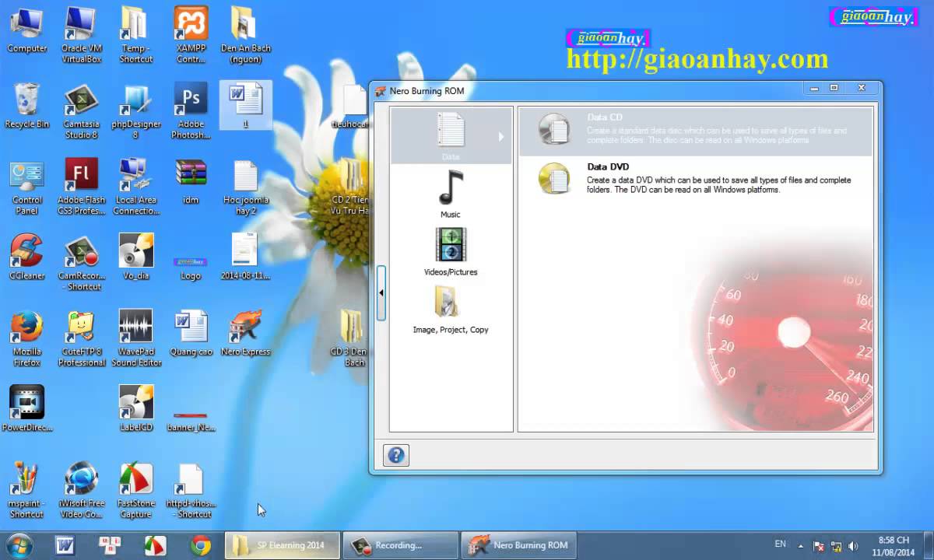
Task: Open Word from the taskbar
Action: [x=65, y=545]
